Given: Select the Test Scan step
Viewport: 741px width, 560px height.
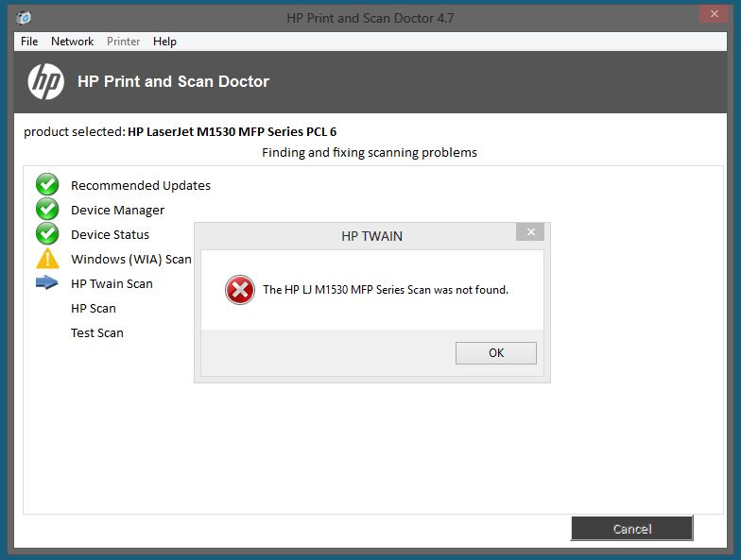Looking at the screenshot, I should pyautogui.click(x=97, y=332).
